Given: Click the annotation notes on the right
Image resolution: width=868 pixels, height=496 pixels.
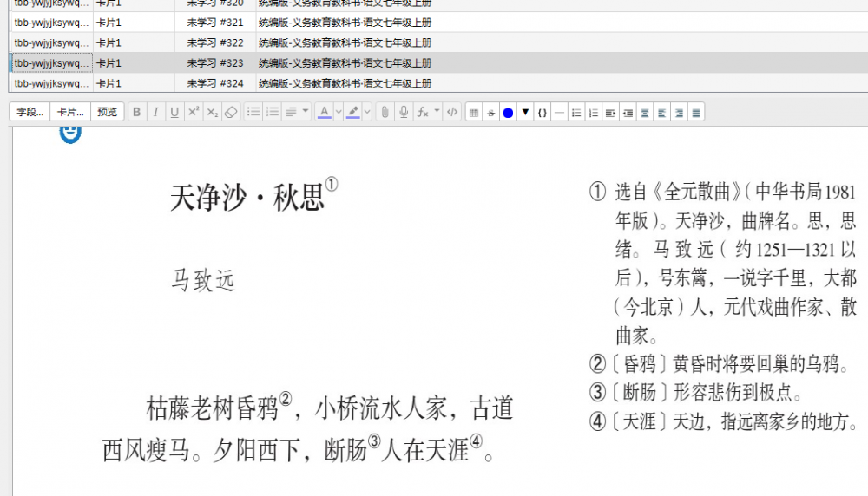Looking at the screenshot, I should [724, 306].
